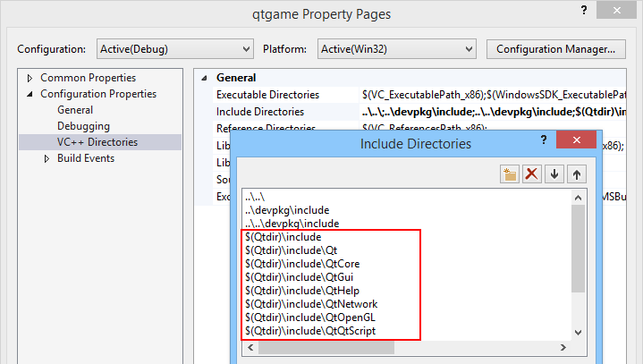Move the selected line up
Image resolution: width=643 pixels, height=364 pixels.
pyautogui.click(x=577, y=174)
